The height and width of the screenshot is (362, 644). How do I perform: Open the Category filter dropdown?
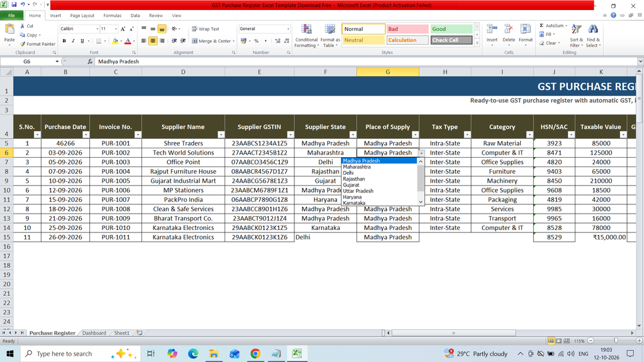[x=530, y=134]
